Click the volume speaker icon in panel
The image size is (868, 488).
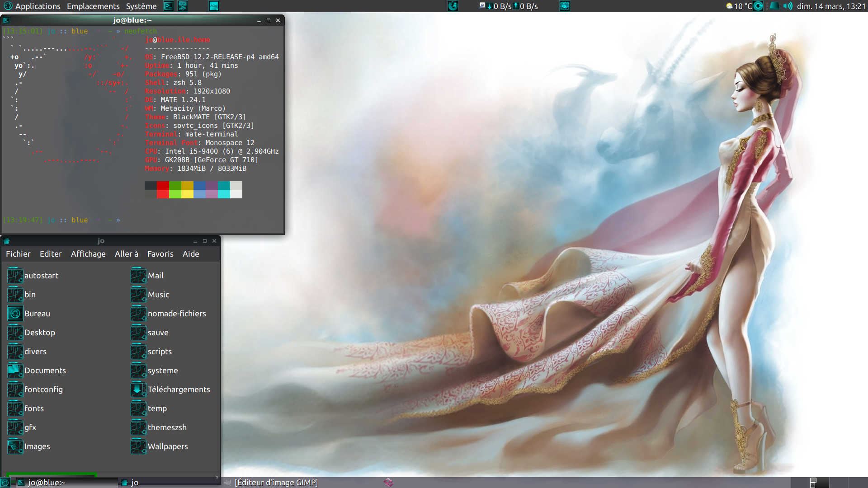[788, 6]
